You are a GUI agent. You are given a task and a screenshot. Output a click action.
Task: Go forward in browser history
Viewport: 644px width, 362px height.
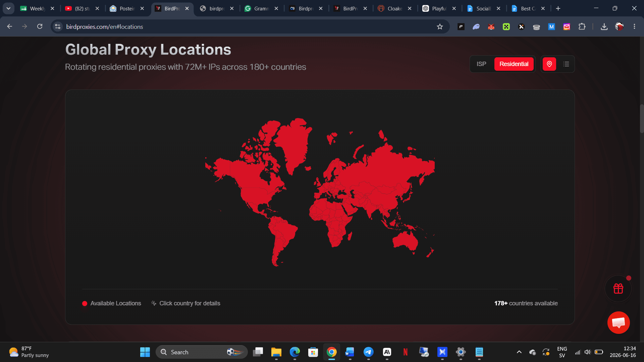pos(24,26)
